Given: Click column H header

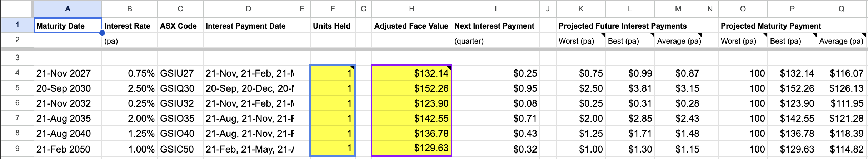Looking at the screenshot, I should point(411,9).
